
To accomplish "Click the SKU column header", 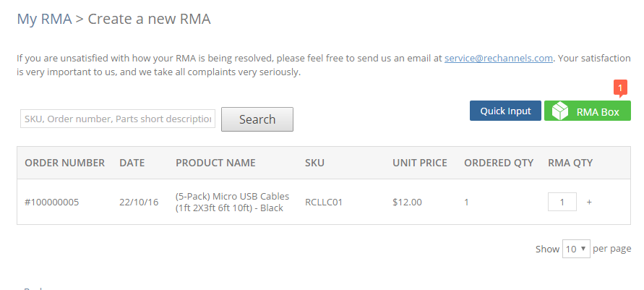I will point(314,163).
